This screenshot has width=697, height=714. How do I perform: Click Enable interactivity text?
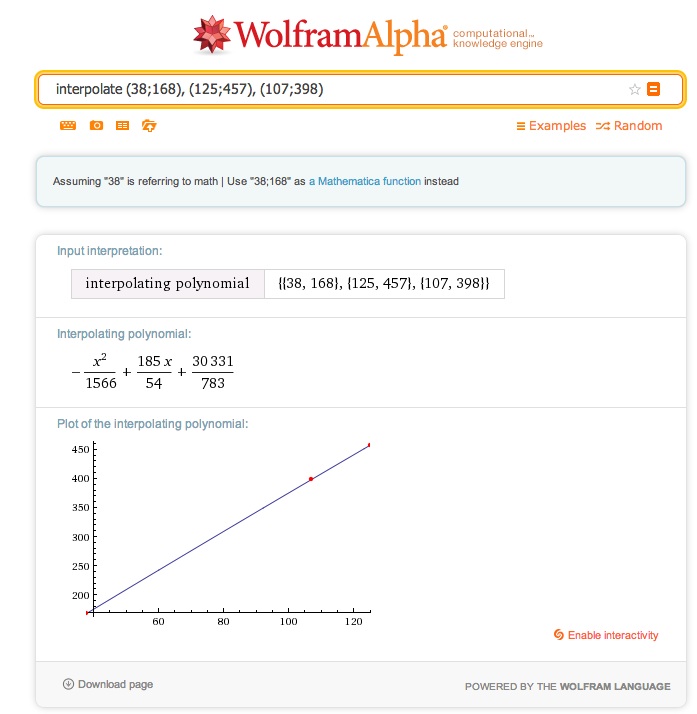tap(613, 635)
